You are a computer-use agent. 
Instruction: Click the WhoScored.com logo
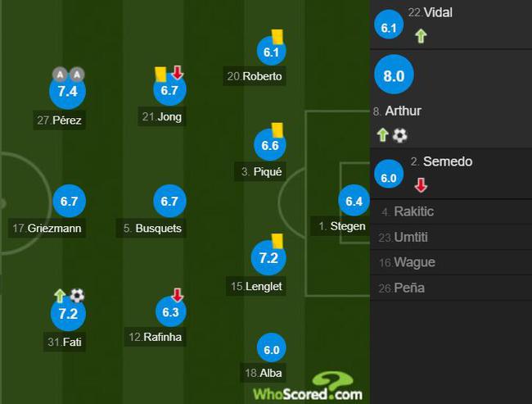(x=308, y=387)
